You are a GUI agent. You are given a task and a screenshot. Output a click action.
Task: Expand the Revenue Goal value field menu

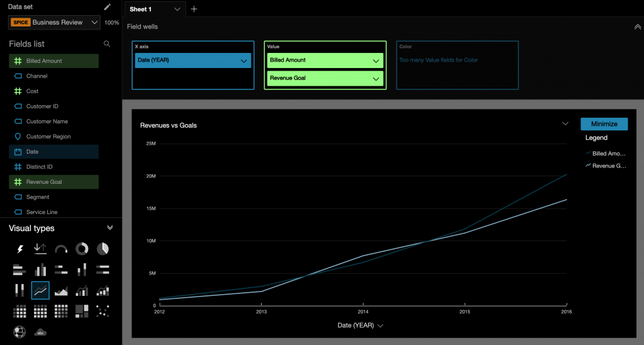pyautogui.click(x=375, y=79)
